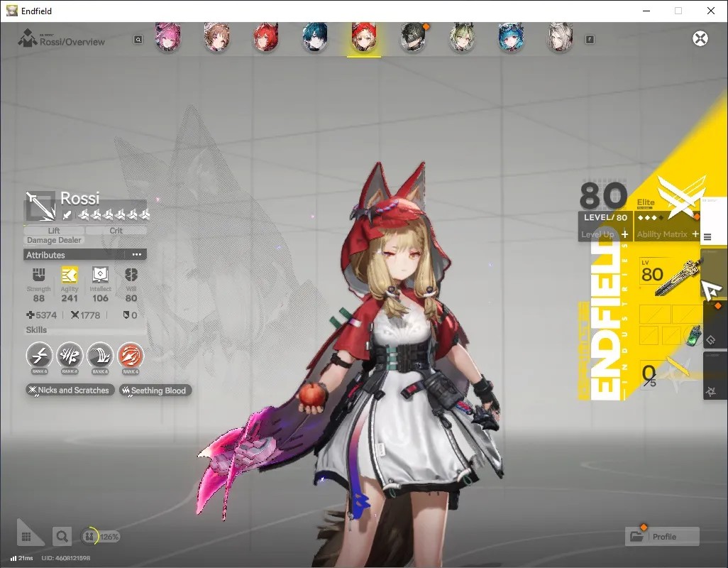The height and width of the screenshot is (568, 728).
Task: Close the operator overview screen
Action: 700,38
